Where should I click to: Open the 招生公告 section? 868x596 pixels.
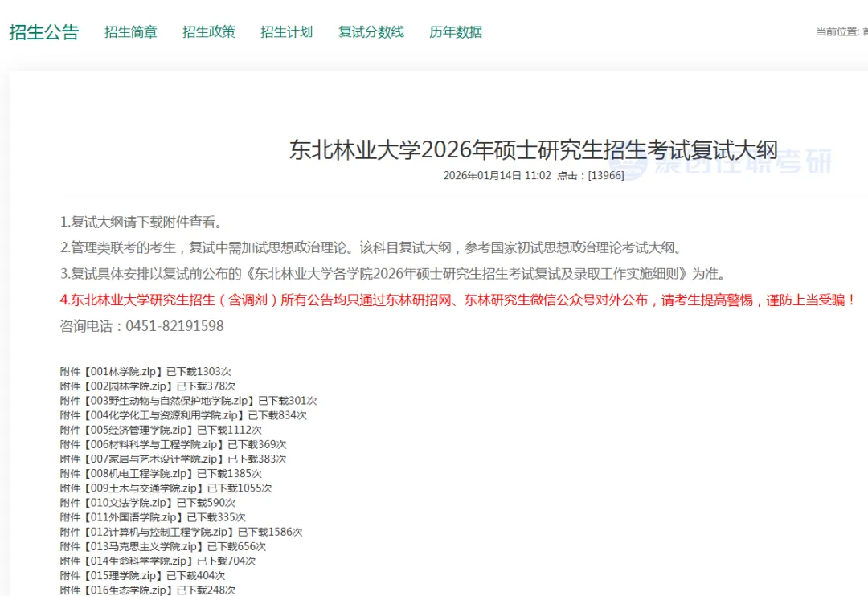point(44,32)
